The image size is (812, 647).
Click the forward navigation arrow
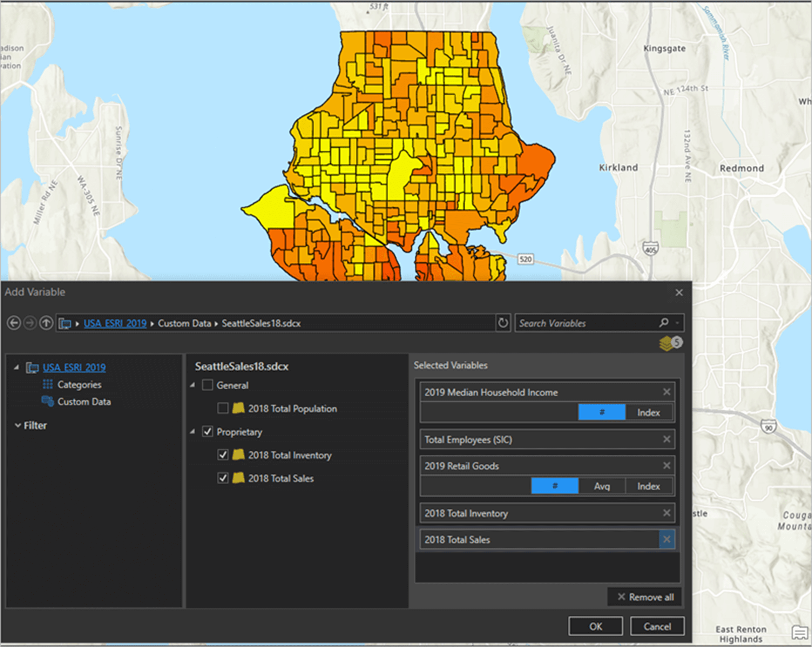(30, 323)
